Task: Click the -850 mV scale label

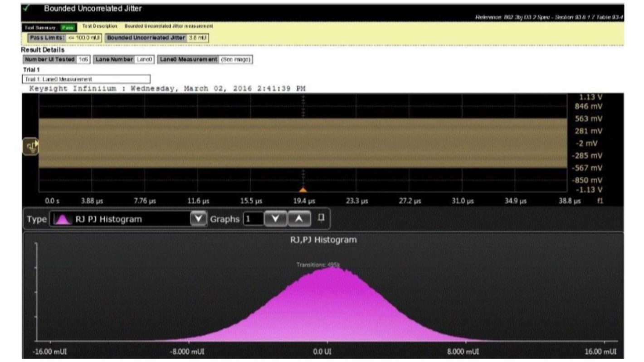Action: 588,180
